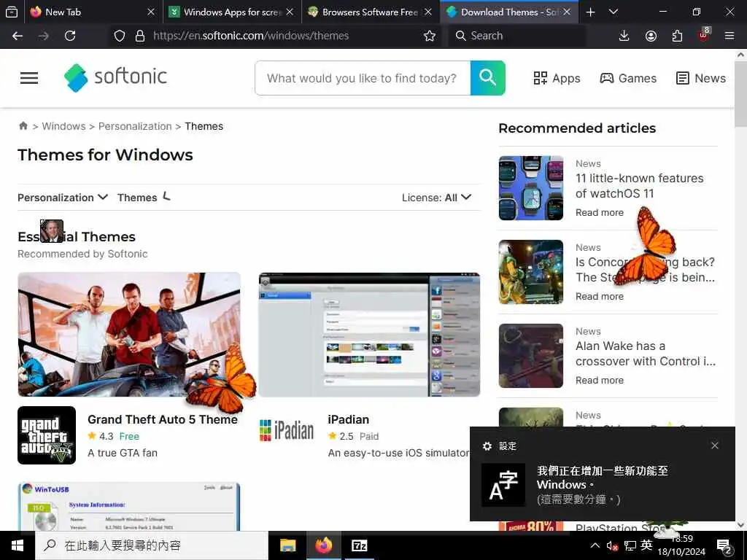Submit search with magnifier button
747x560 pixels.
pos(488,77)
